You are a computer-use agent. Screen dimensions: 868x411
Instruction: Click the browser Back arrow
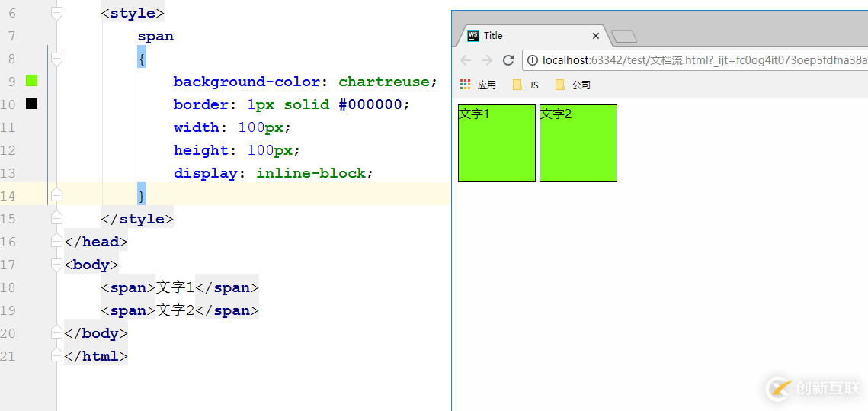[466, 60]
